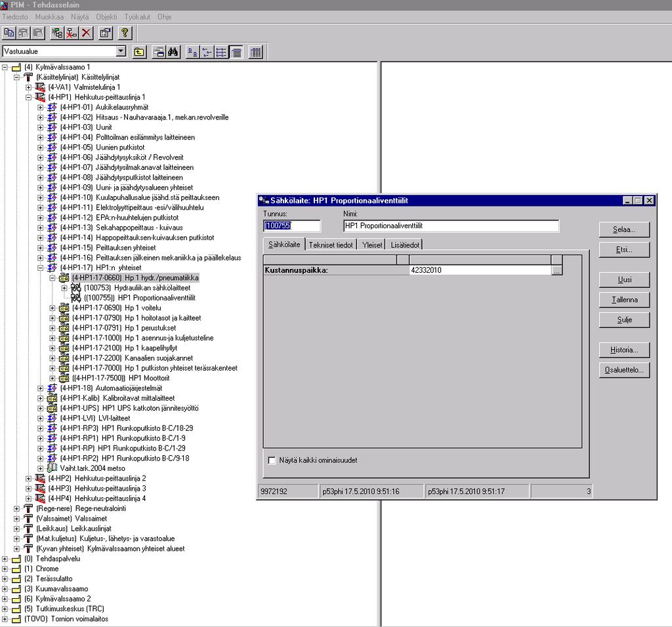Open properties with the house-like toolbar icon

click(106, 33)
